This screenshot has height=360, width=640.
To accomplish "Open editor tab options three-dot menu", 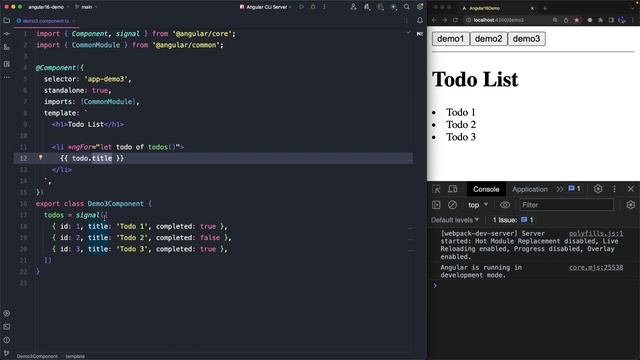I will 407,20.
